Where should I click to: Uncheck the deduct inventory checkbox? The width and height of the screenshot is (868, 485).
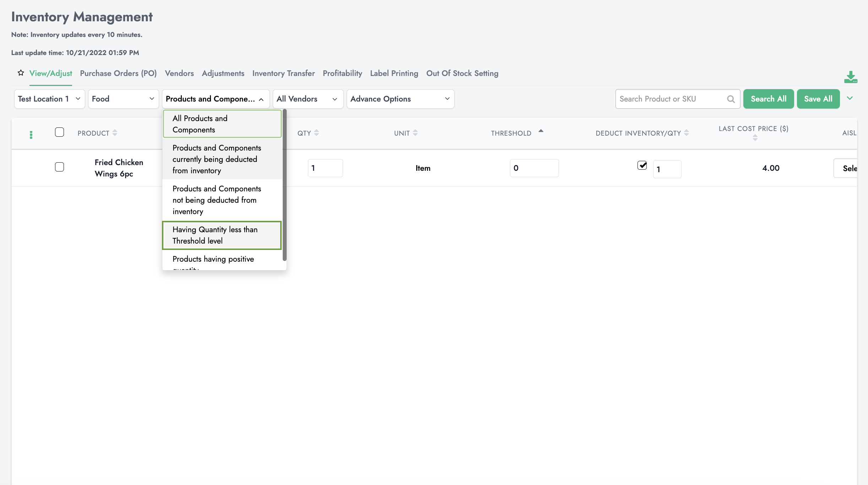[x=642, y=165]
